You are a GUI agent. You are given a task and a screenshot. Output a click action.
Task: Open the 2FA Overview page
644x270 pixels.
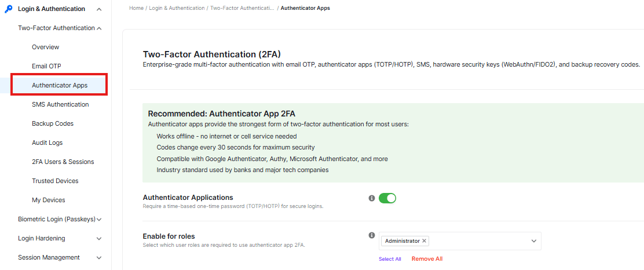tap(45, 47)
